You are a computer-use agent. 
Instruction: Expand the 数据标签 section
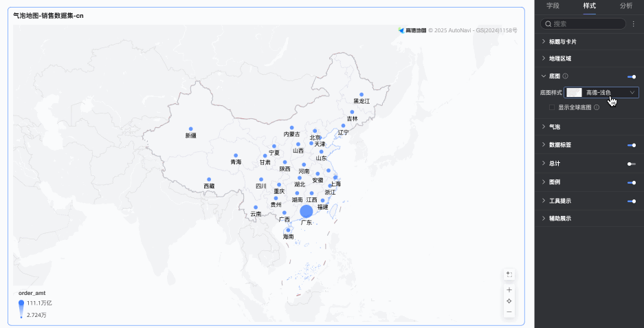pyautogui.click(x=544, y=144)
